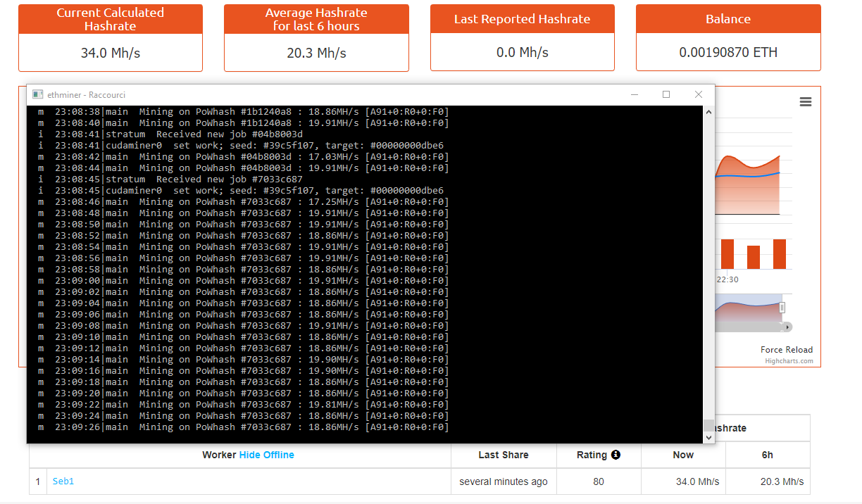
Task: Click the 6h column header
Action: pos(768,455)
